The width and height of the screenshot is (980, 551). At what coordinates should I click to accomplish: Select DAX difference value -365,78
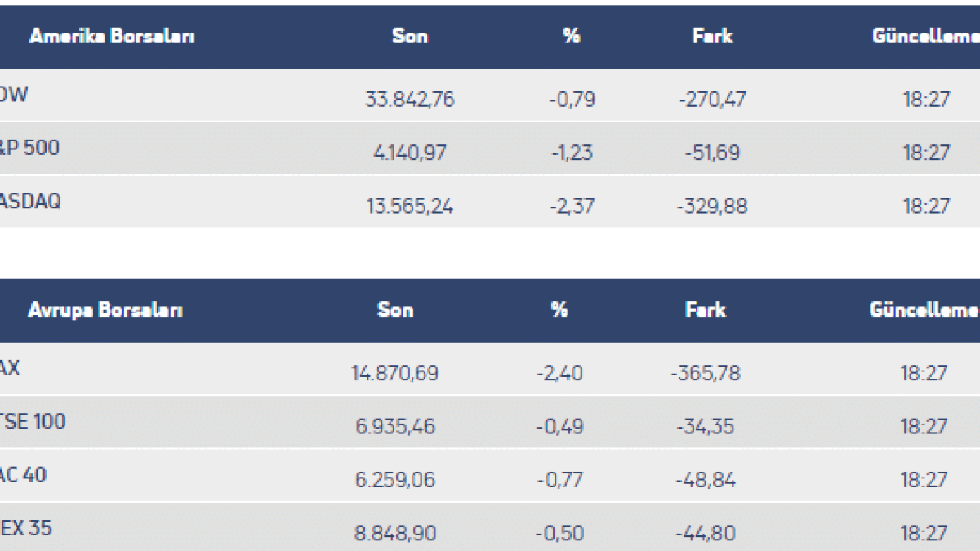(705, 374)
